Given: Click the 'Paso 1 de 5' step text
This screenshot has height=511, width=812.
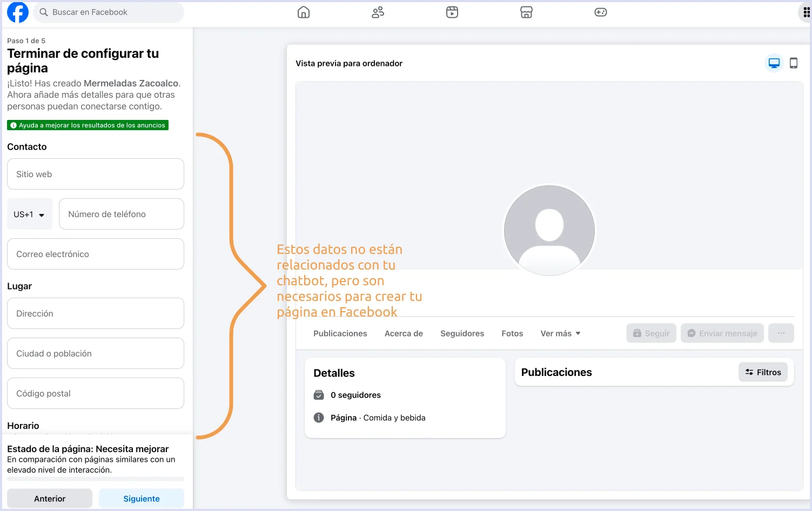Looking at the screenshot, I should [26, 41].
